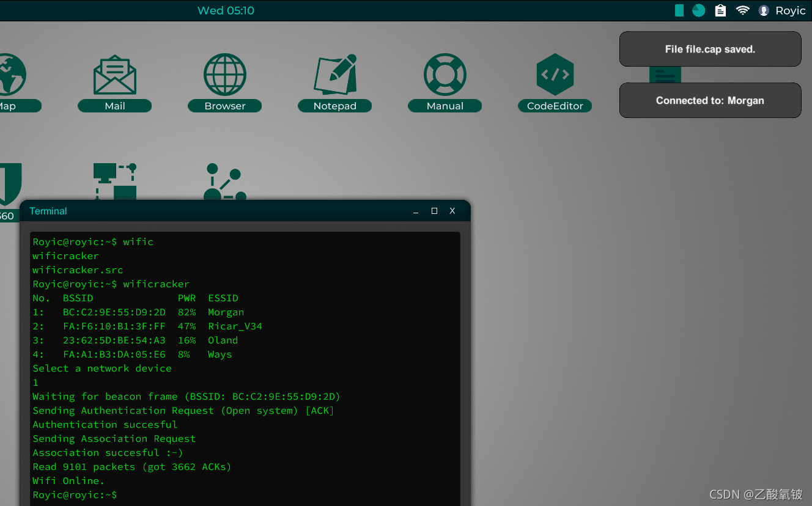Click 'Waiting for beacon frame' line
The width and height of the screenshot is (812, 506).
pos(186,397)
